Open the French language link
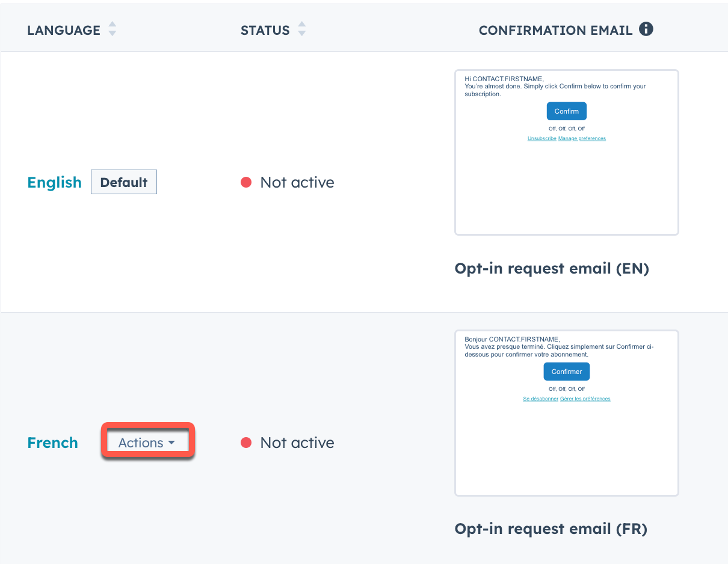 (x=53, y=443)
